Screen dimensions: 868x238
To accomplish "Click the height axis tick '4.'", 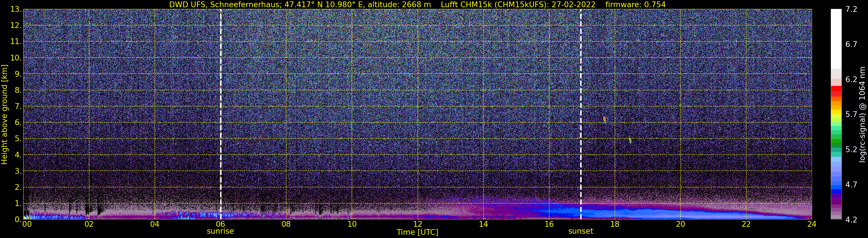I will pos(18,155).
